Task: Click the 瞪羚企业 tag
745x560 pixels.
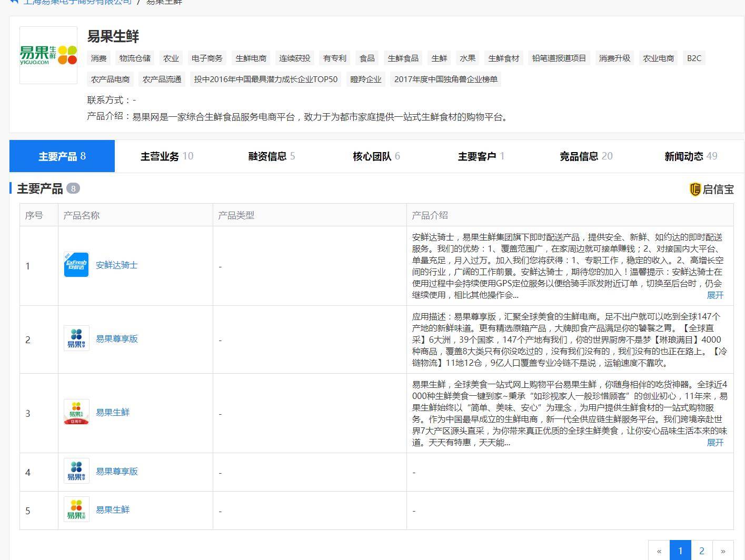Action: click(366, 79)
